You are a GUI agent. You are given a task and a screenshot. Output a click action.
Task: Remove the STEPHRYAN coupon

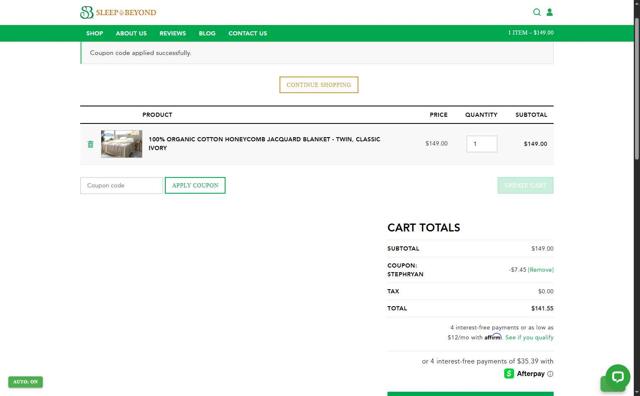coord(541,270)
